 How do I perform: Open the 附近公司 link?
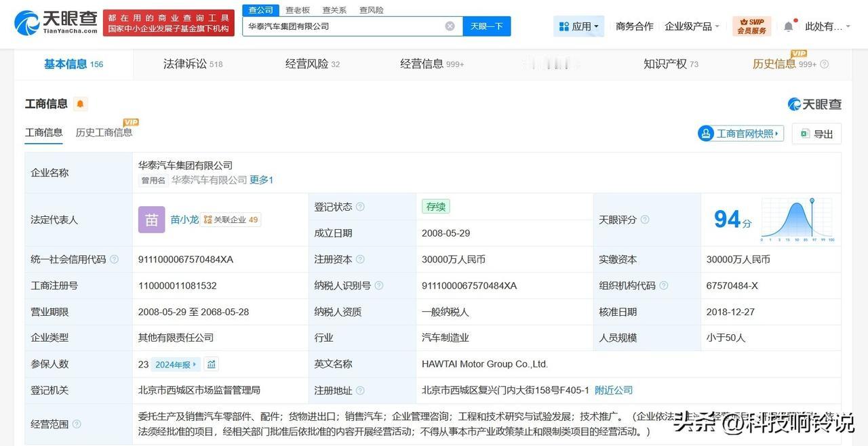pyautogui.click(x=614, y=390)
